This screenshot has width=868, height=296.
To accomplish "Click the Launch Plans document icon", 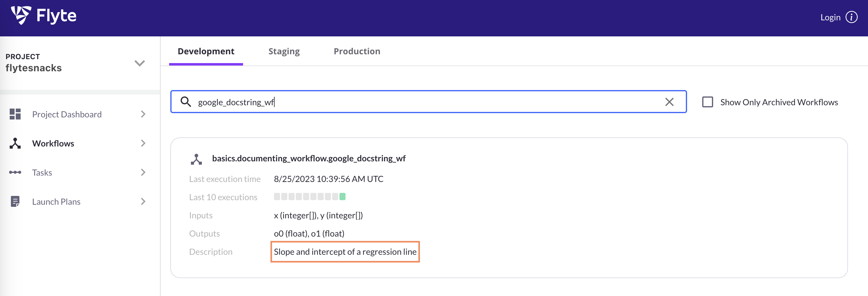I will [x=15, y=201].
